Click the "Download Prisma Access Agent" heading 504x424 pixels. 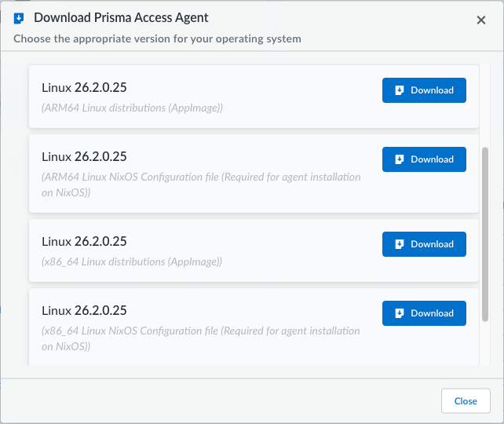pos(121,18)
